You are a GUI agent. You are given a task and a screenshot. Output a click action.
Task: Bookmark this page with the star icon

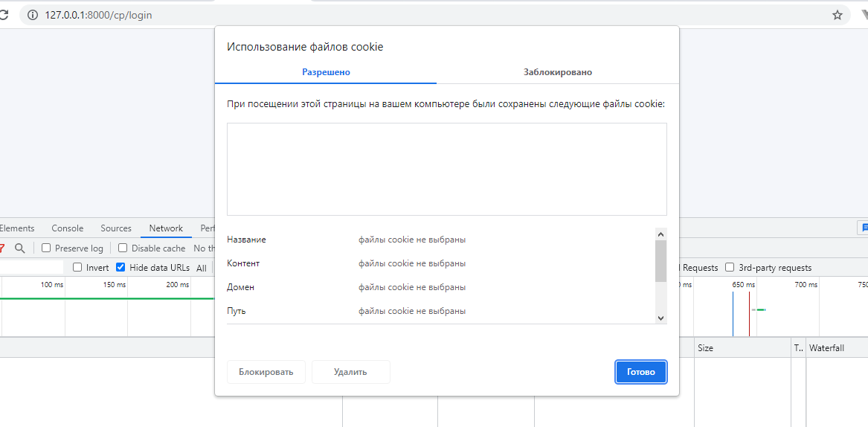838,15
